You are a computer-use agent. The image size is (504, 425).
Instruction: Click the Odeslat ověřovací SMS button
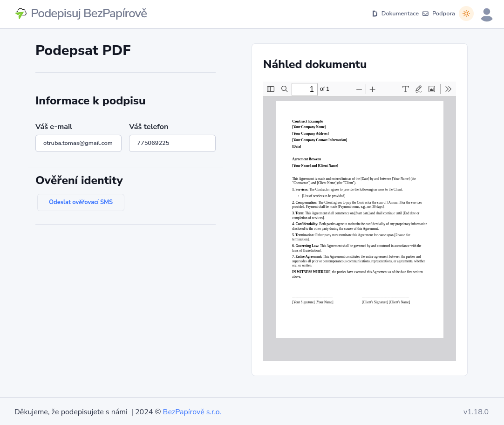(x=81, y=202)
